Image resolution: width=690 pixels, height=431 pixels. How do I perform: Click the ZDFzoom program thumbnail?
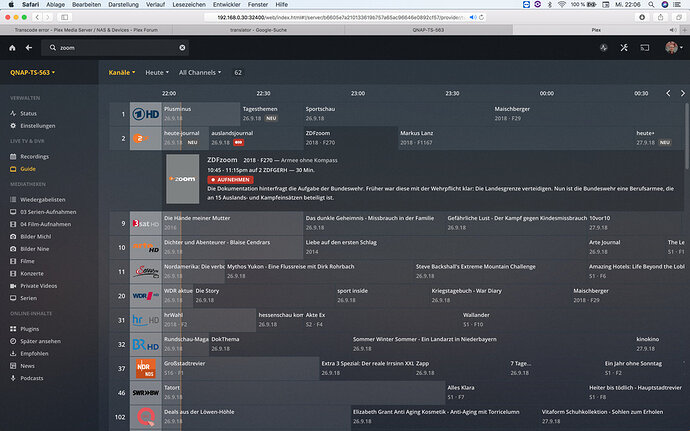point(183,179)
